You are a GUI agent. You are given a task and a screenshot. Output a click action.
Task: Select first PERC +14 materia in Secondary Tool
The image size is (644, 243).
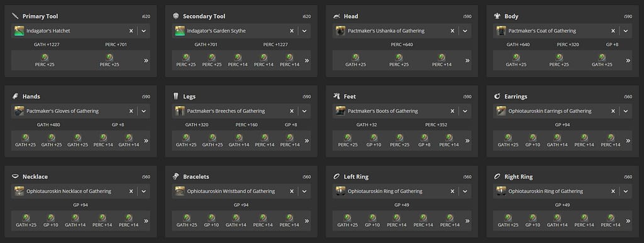(x=238, y=60)
